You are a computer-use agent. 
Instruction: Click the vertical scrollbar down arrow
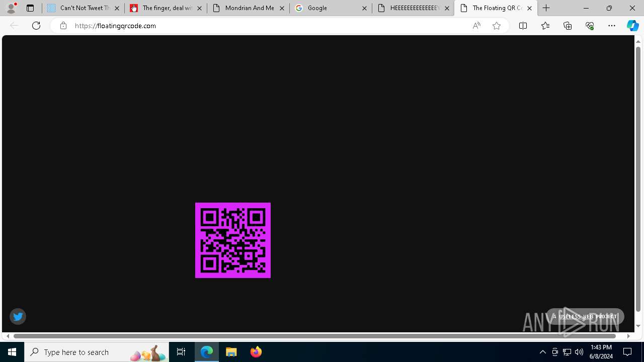coord(638,326)
